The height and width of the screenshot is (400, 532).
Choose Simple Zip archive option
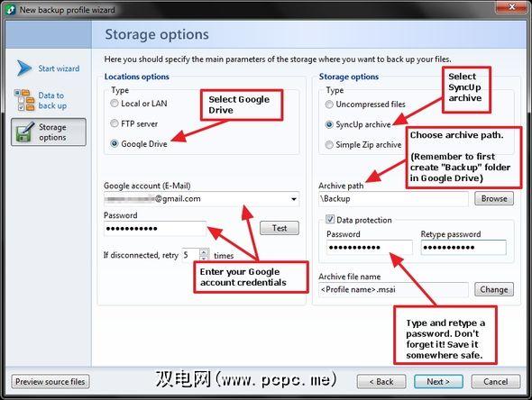[329, 145]
